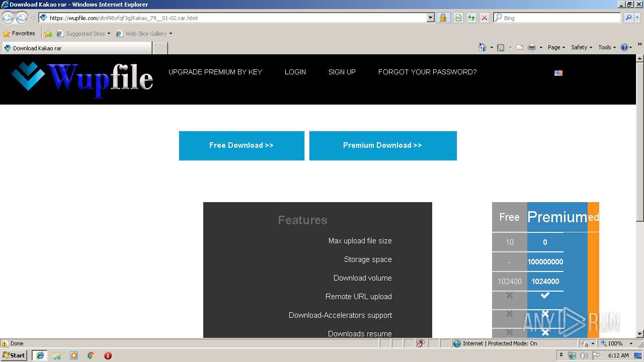Viewport: 644px width, 362px height.
Task: Click the status bar warning icon
Action: 5,343
